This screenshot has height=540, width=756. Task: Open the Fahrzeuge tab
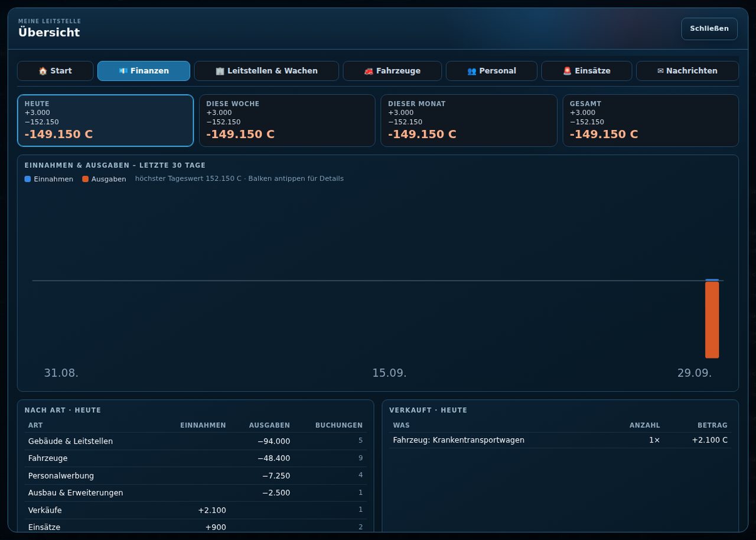pyautogui.click(x=392, y=71)
